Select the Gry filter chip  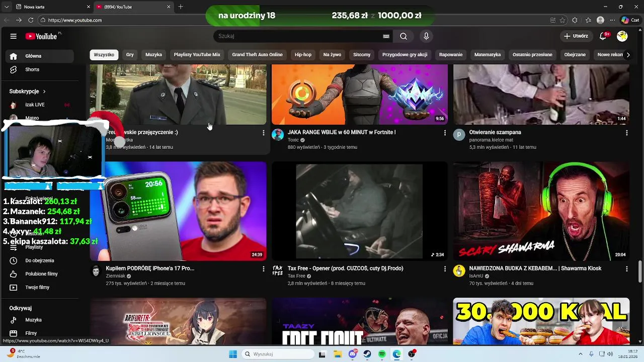(130, 55)
